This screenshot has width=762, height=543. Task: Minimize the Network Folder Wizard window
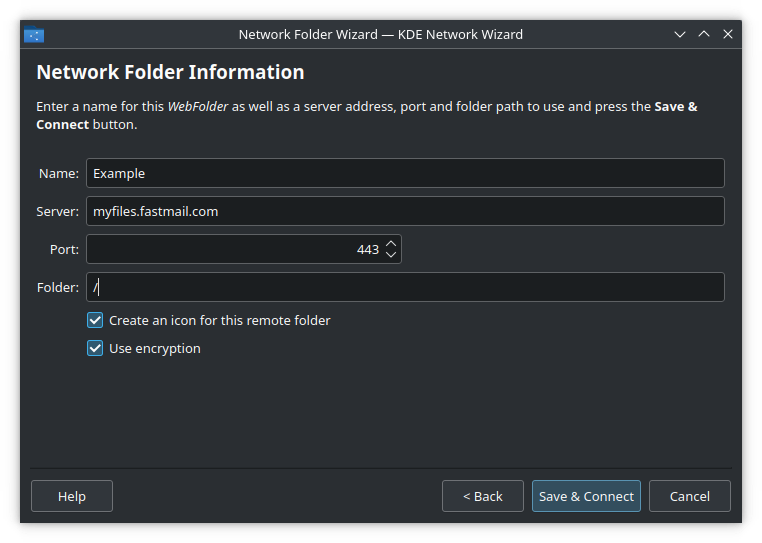(680, 34)
